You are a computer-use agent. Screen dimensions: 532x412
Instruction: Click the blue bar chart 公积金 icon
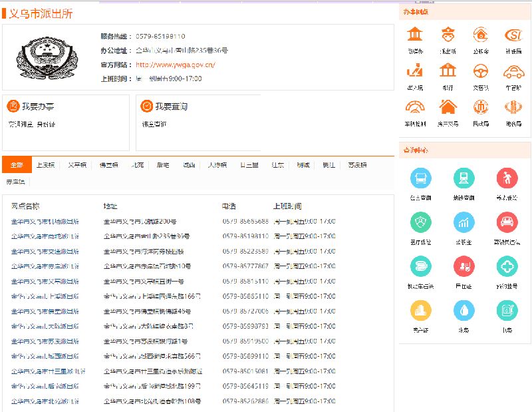click(x=464, y=222)
